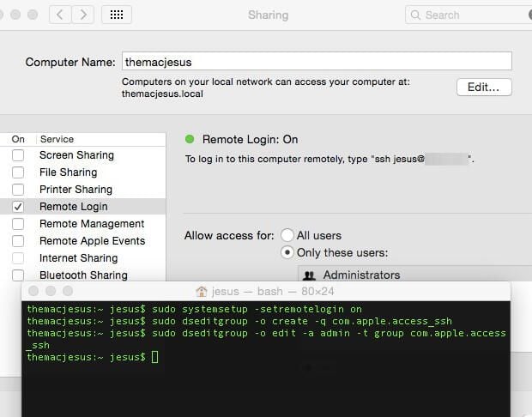The height and width of the screenshot is (417, 532).
Task: Click the green Remote Login status indicator
Action: click(x=190, y=139)
